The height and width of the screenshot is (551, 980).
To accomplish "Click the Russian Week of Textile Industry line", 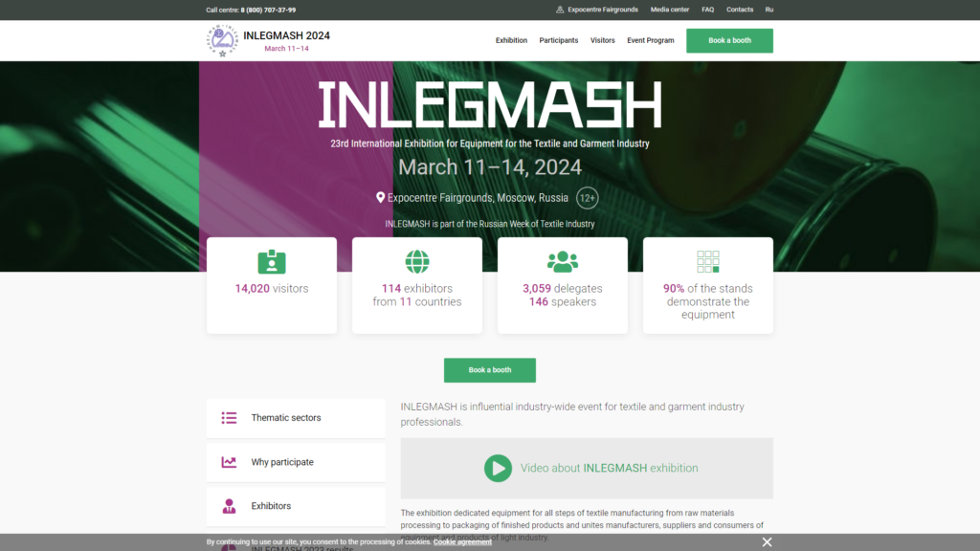I will pos(490,224).
